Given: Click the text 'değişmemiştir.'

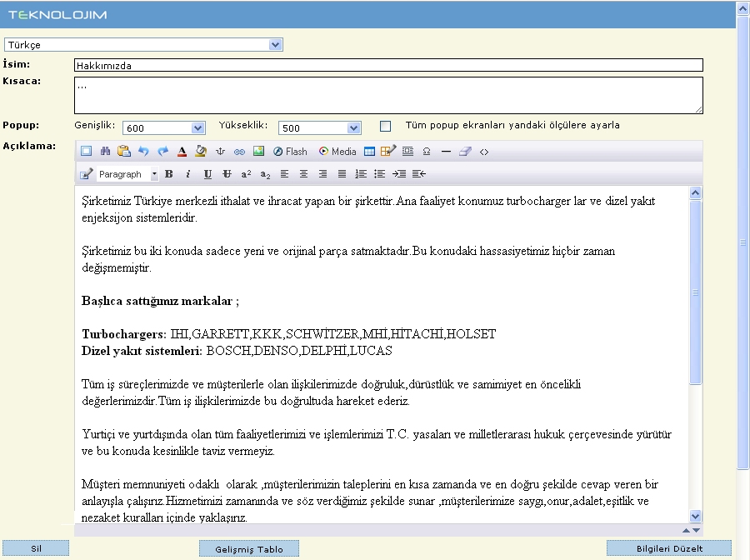Looking at the screenshot, I should (x=116, y=267).
